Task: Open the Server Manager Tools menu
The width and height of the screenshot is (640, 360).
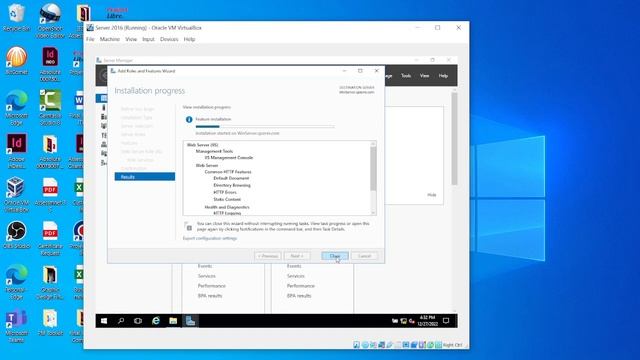Action: pyautogui.click(x=406, y=76)
